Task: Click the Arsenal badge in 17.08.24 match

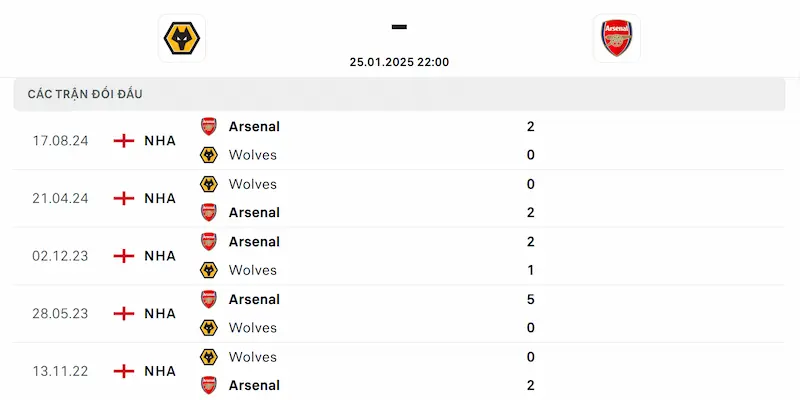Action: pyautogui.click(x=209, y=126)
